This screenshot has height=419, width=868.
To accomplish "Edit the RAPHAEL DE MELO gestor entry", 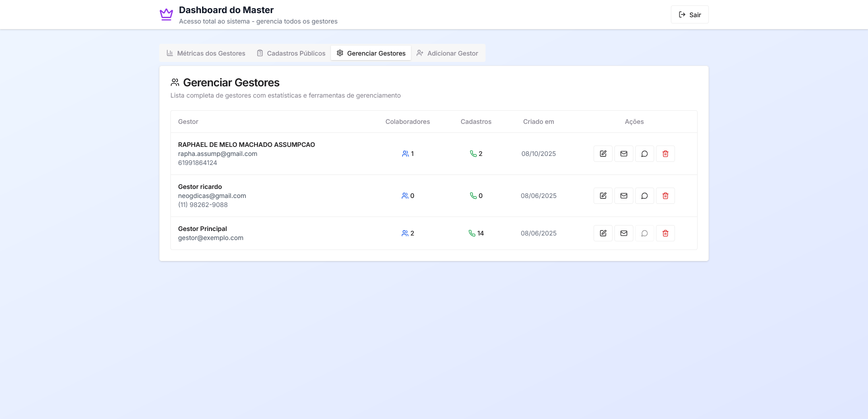I will 603,154.
